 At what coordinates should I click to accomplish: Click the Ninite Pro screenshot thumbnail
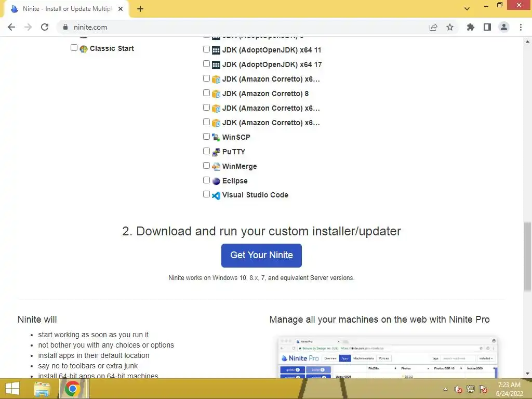coord(388,357)
